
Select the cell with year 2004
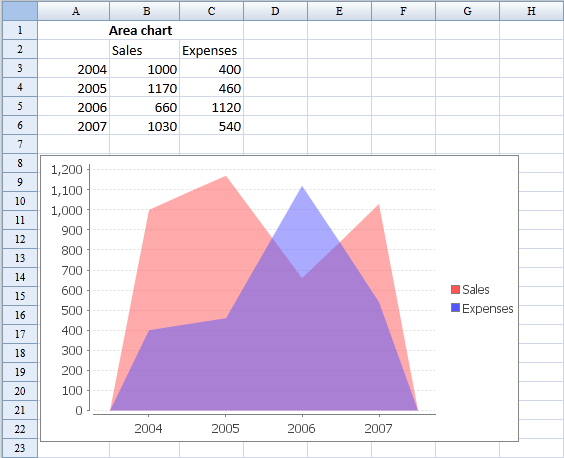pos(74,68)
